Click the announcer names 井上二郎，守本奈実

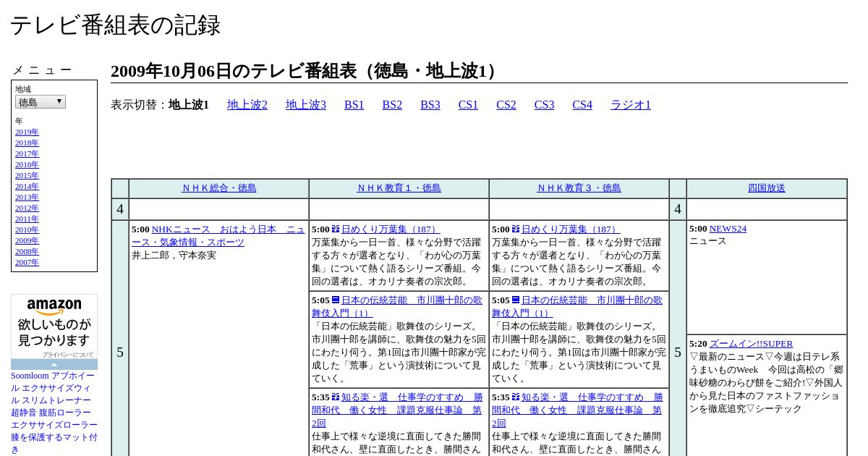coord(174,256)
